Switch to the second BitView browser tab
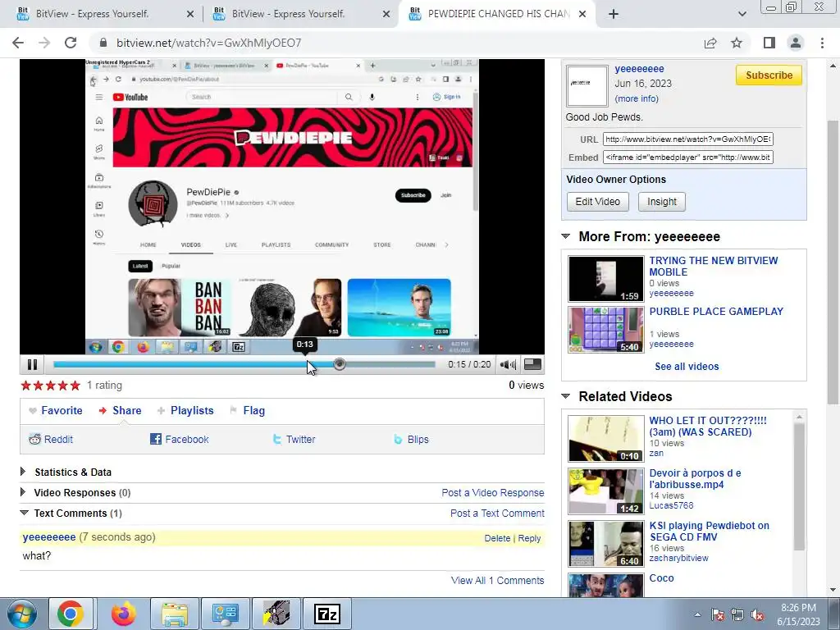The image size is (840, 630). click(x=300, y=14)
